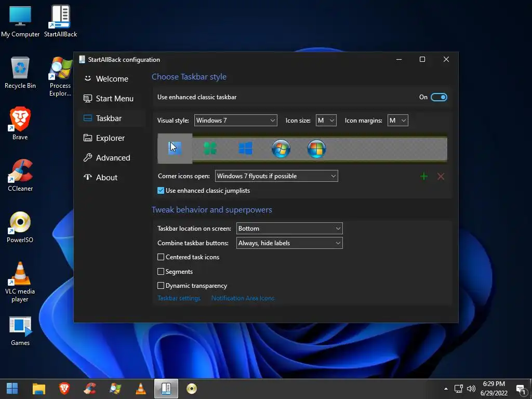Open the Recycle Bin on desktop
The image size is (532, 399).
click(x=20, y=73)
